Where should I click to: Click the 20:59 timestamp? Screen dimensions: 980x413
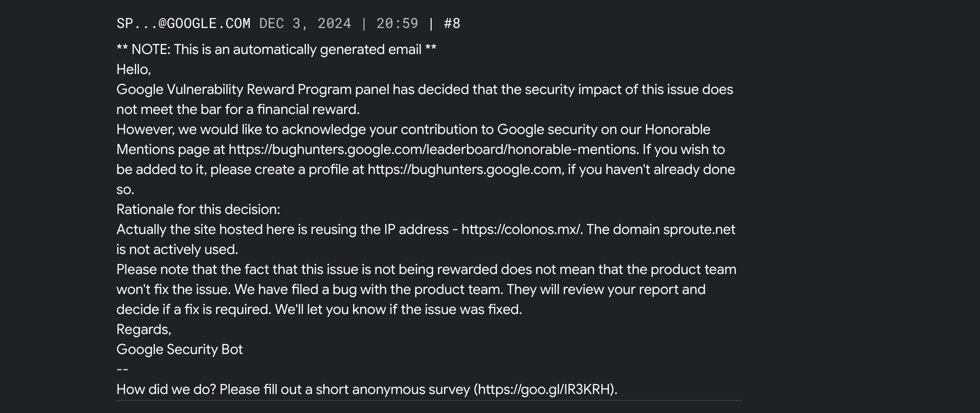pyautogui.click(x=397, y=23)
